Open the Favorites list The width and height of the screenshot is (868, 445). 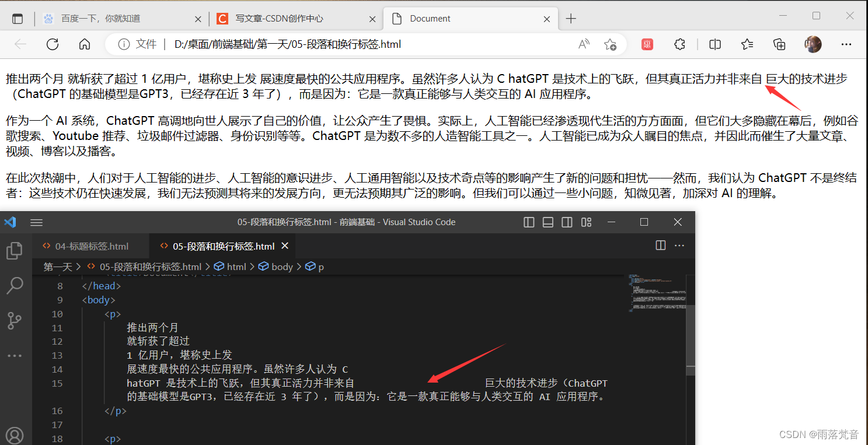(747, 44)
